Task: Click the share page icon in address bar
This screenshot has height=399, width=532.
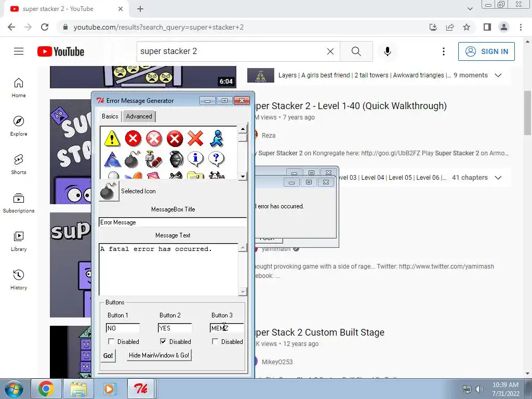Action: [450, 27]
